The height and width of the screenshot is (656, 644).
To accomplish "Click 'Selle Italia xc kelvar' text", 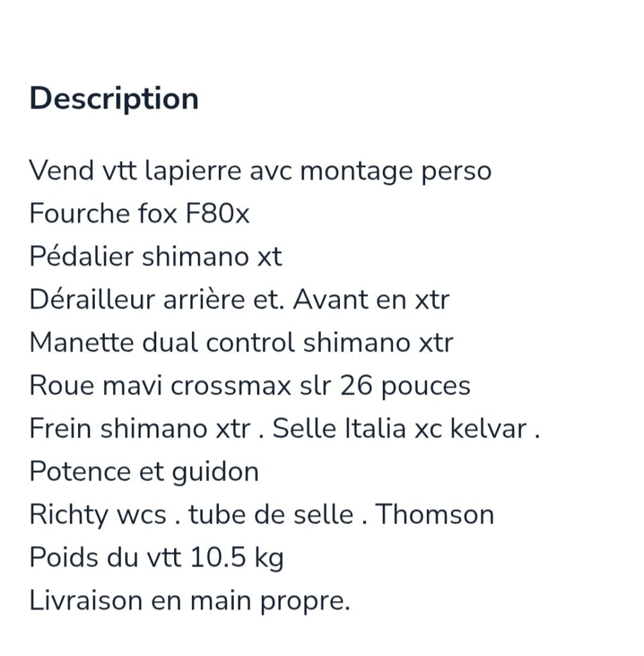I will pyautogui.click(x=399, y=429).
